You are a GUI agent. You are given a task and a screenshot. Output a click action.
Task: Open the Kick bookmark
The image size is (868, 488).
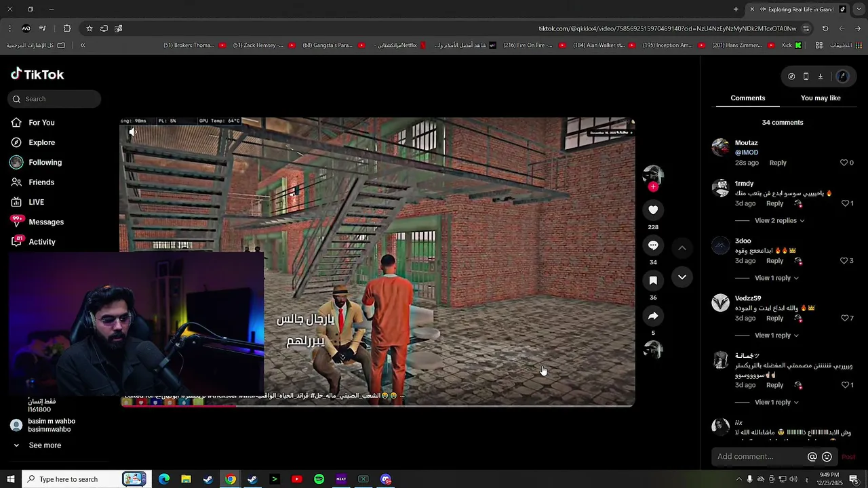point(791,45)
